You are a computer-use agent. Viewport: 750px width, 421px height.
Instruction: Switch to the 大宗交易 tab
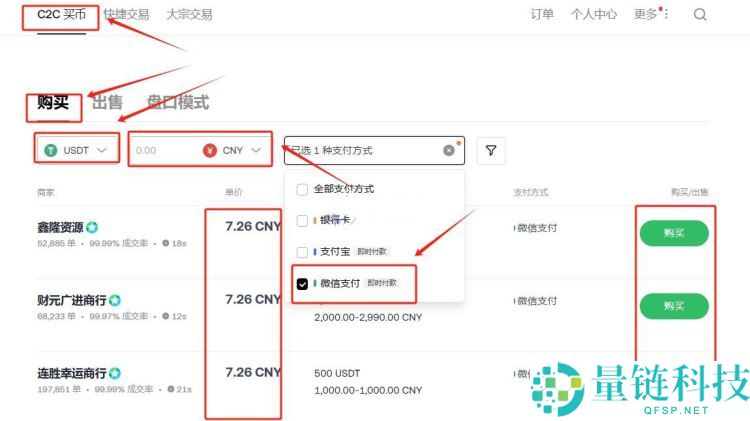point(189,14)
